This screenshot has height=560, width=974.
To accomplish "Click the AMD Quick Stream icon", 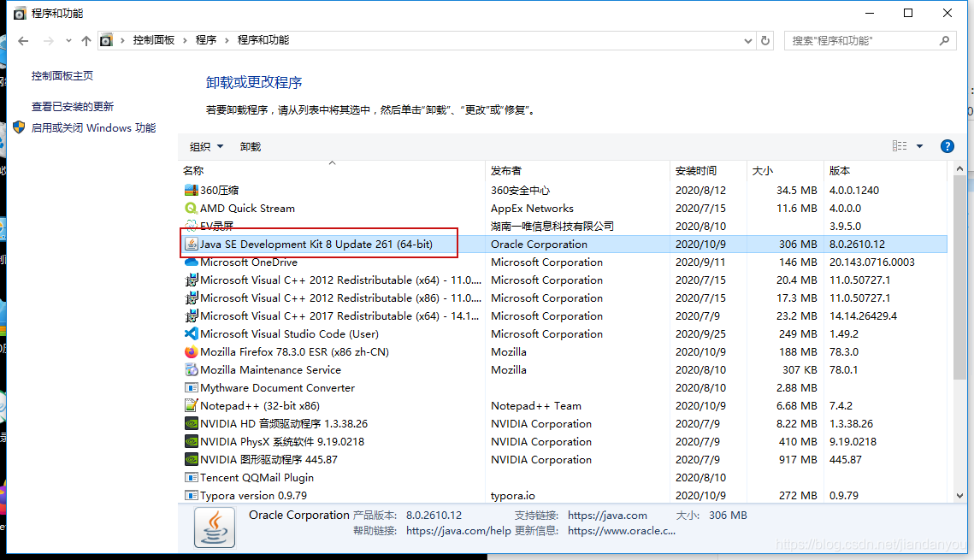I will click(x=192, y=208).
